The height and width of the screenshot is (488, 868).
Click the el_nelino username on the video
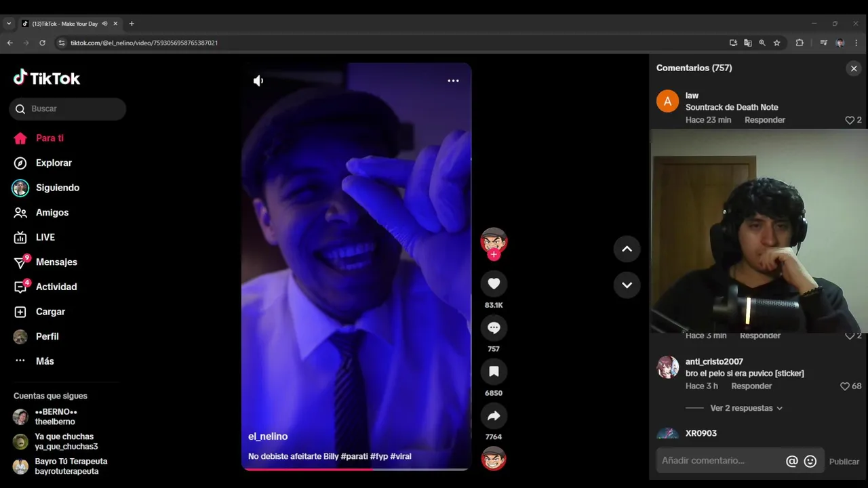pyautogui.click(x=268, y=436)
